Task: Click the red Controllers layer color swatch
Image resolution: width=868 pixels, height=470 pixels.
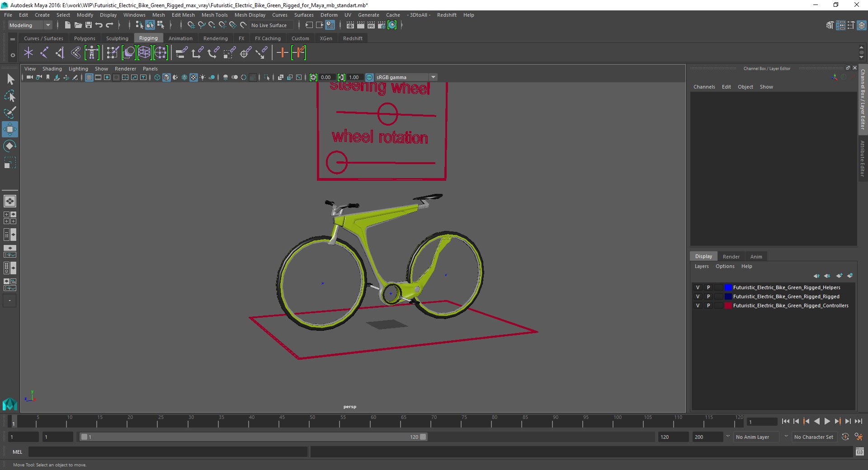Action: pos(728,305)
